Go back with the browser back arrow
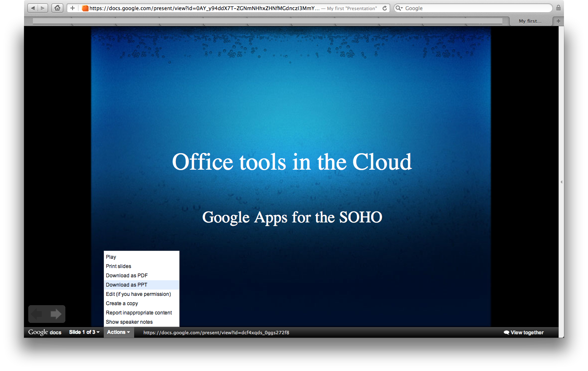The image size is (588, 371). (x=33, y=8)
